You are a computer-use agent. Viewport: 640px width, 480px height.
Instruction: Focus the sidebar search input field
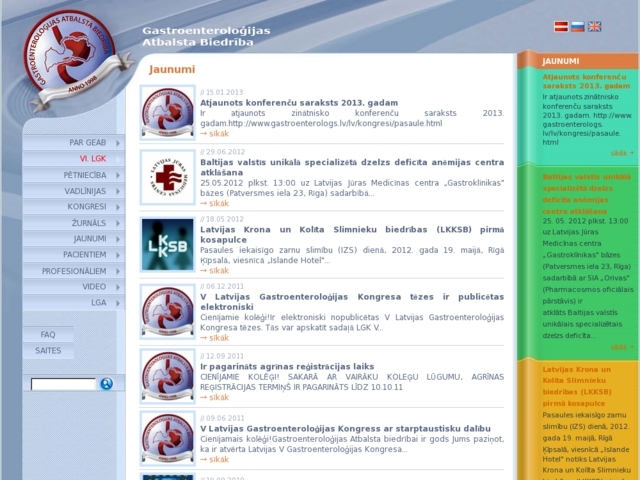point(63,384)
